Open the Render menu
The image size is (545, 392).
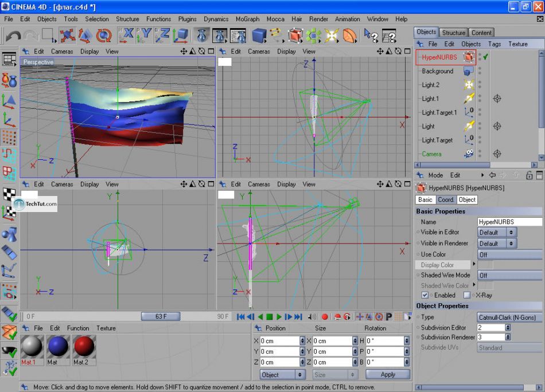point(318,19)
